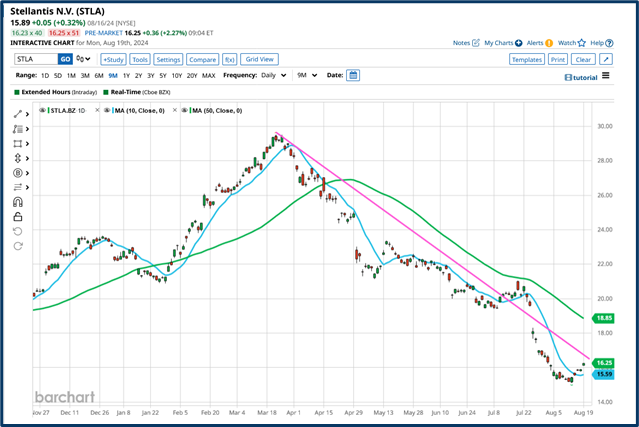The height and width of the screenshot is (427, 639).
Task: Expand the line tools flyout arrow
Action: (27, 114)
